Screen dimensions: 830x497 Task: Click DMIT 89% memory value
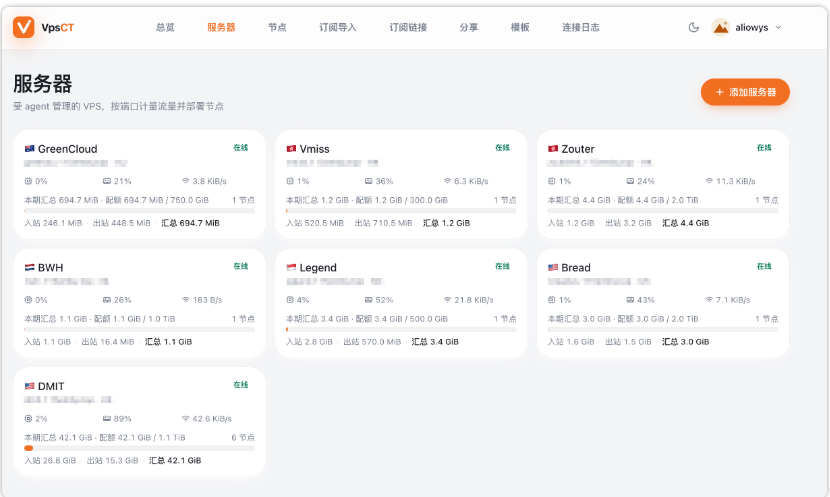(122, 418)
